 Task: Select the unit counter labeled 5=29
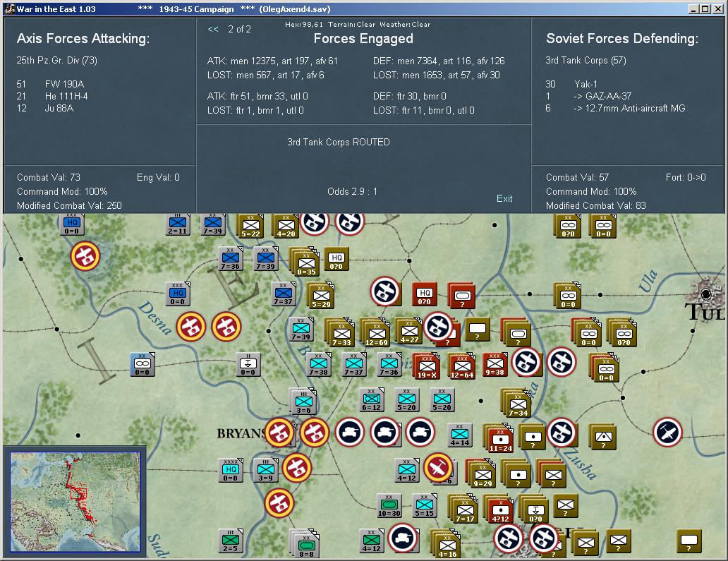click(321, 296)
